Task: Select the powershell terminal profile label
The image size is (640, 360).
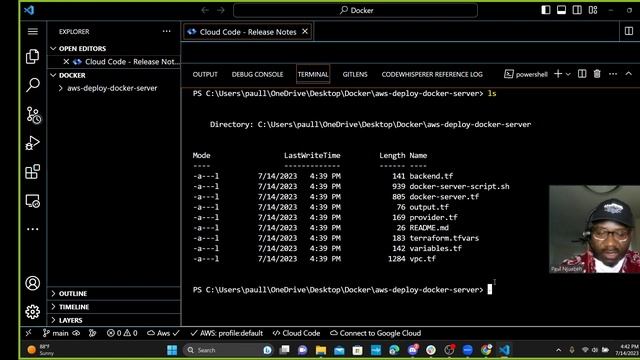Action: tap(526, 74)
